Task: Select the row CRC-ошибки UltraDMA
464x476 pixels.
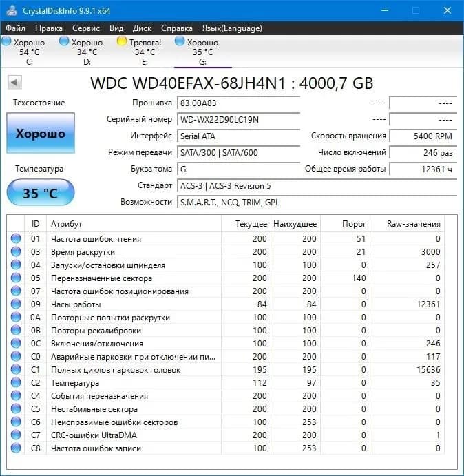Action: pos(226,435)
